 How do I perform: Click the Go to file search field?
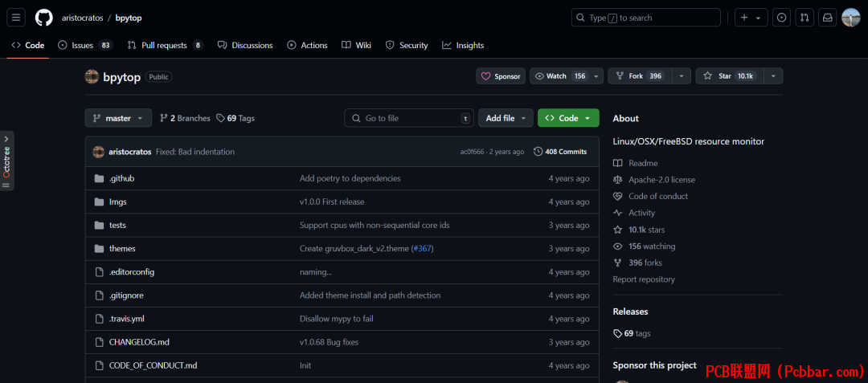click(409, 118)
